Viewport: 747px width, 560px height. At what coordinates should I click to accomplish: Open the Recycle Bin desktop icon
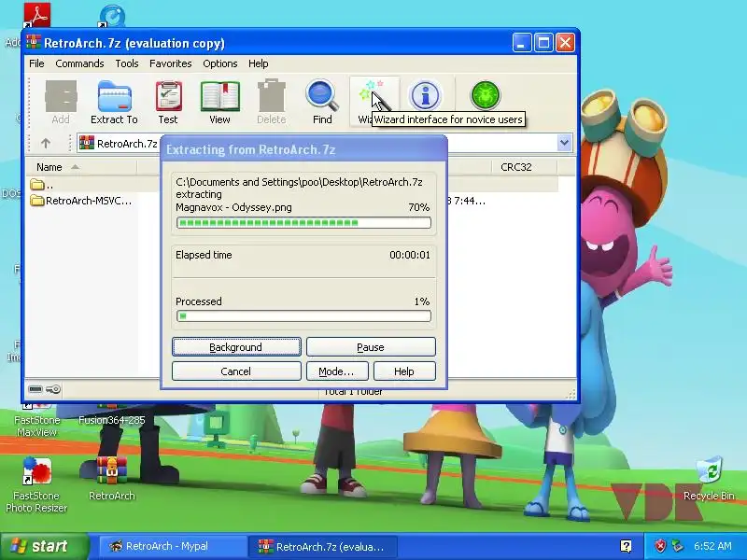709,479
